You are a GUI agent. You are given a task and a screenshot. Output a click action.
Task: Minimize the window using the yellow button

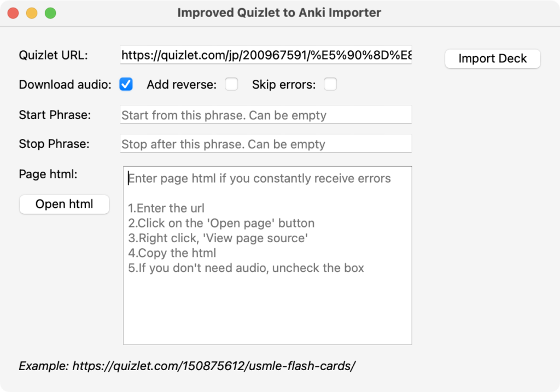(32, 13)
